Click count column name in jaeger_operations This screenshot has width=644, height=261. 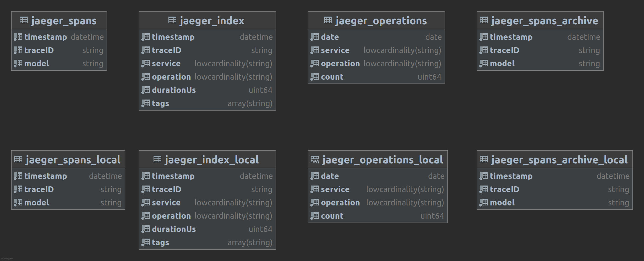click(x=332, y=77)
